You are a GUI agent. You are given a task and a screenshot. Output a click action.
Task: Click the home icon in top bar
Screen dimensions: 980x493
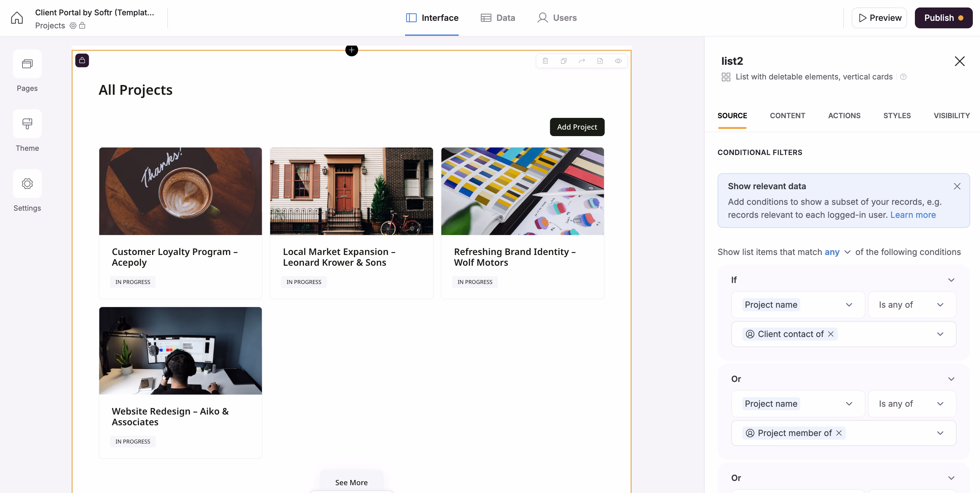tap(17, 18)
